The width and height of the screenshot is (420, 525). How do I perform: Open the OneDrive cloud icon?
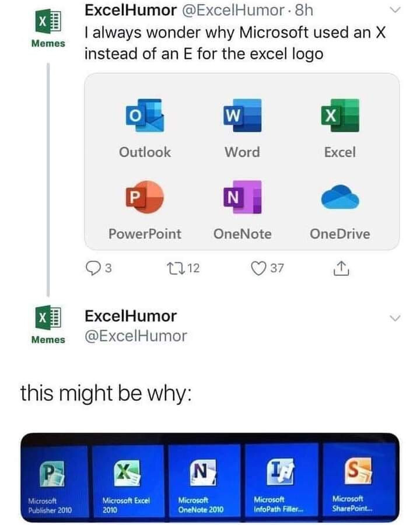pos(340,197)
